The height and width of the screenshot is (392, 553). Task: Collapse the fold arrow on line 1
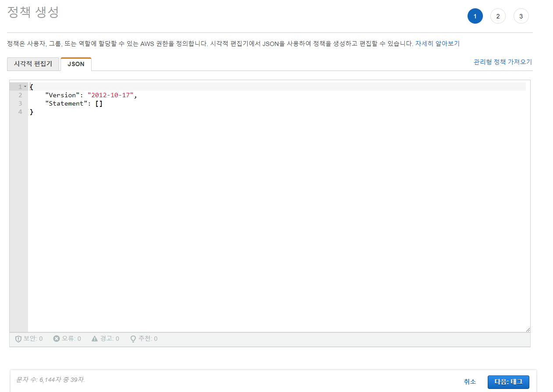pyautogui.click(x=25, y=87)
